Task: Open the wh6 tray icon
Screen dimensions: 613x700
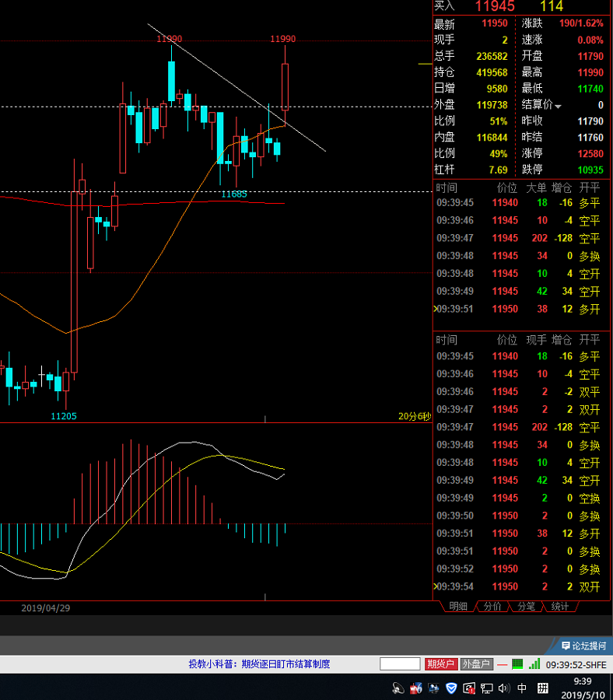Action: pyautogui.click(x=416, y=688)
